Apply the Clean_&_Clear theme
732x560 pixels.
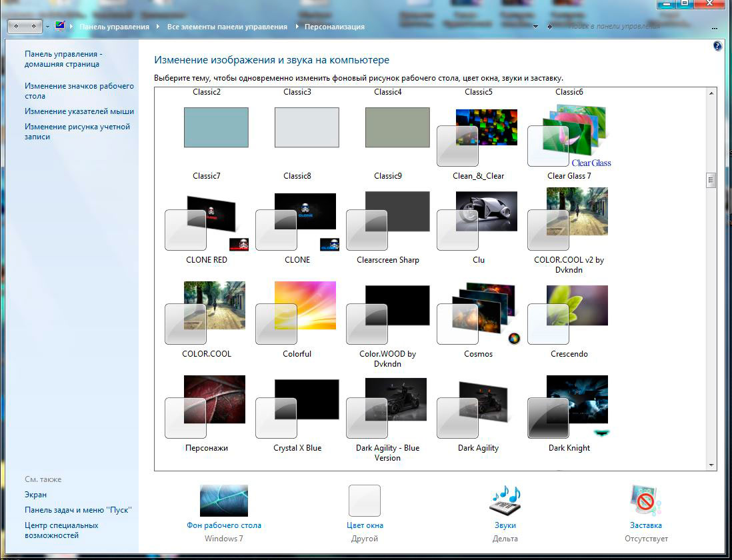477,137
